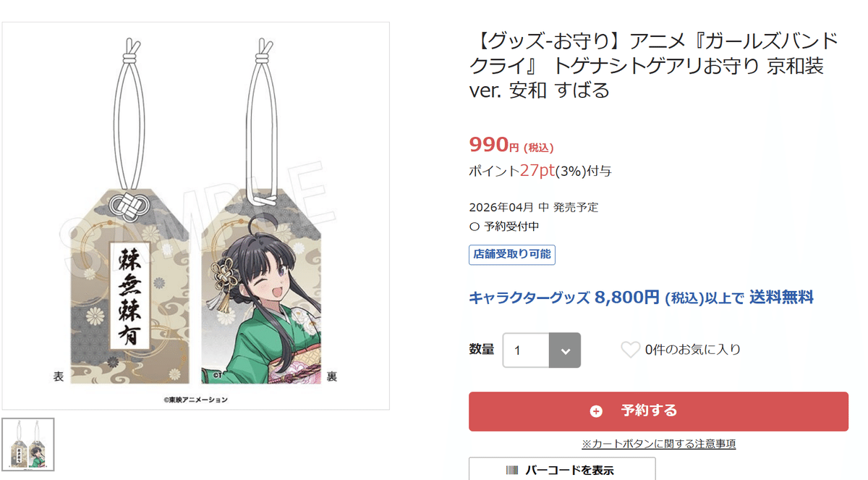Click the plus icon inside 予約する button
The image size is (868, 480).
tap(595, 410)
